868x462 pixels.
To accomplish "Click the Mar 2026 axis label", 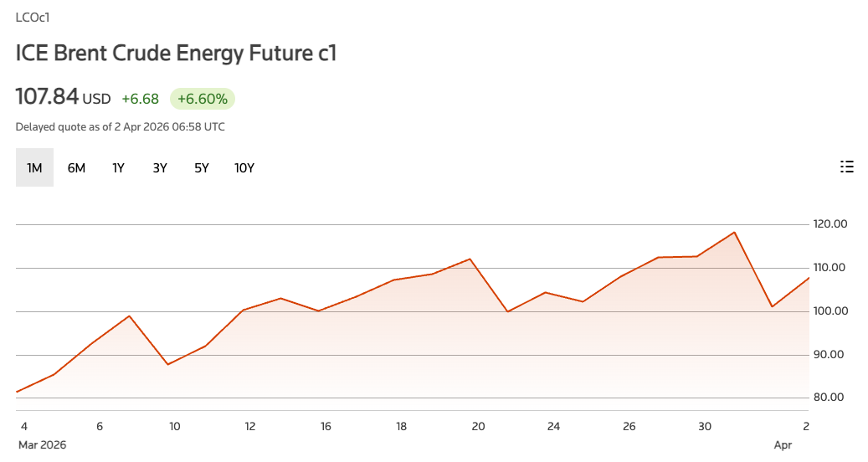I will click(42, 445).
